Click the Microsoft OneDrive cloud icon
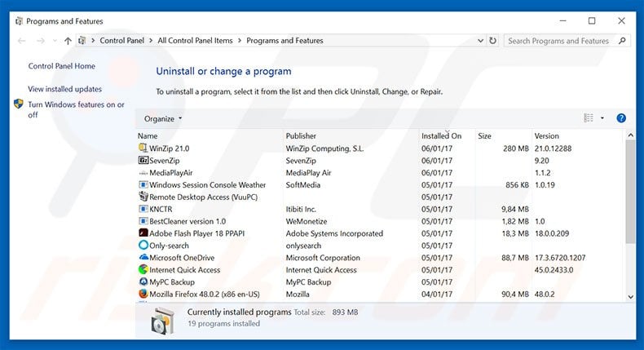The height and width of the screenshot is (350, 644). pos(143,257)
